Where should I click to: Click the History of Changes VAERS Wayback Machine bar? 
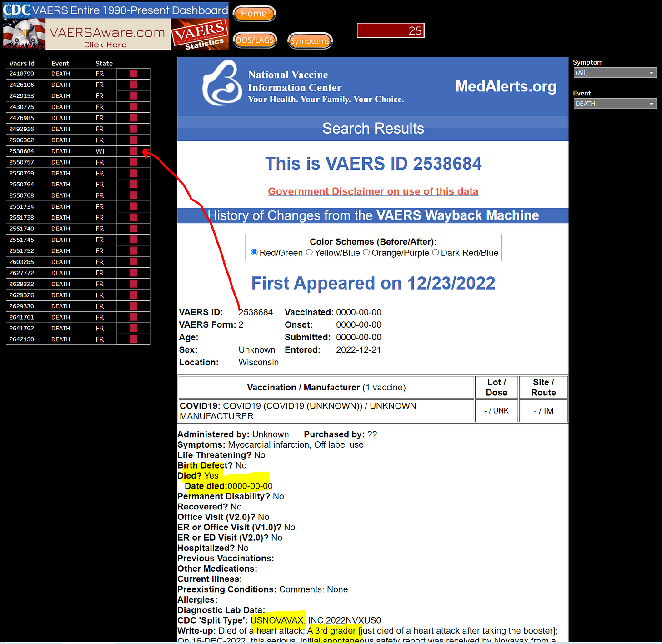click(x=373, y=215)
